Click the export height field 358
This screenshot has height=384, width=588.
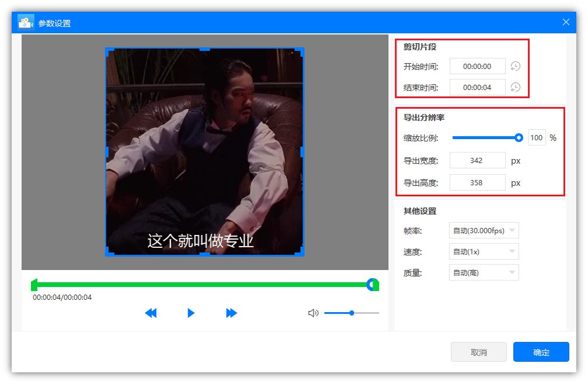[x=478, y=183]
